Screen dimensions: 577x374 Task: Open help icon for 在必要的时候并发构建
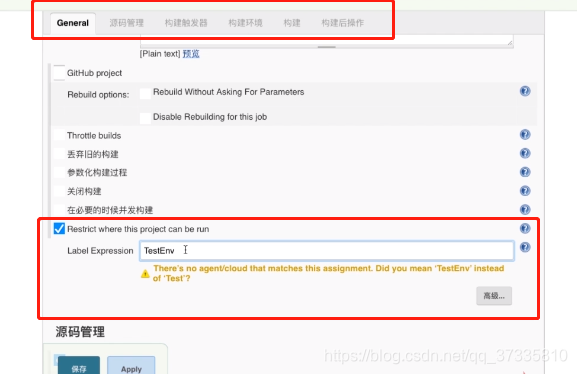[525, 209]
